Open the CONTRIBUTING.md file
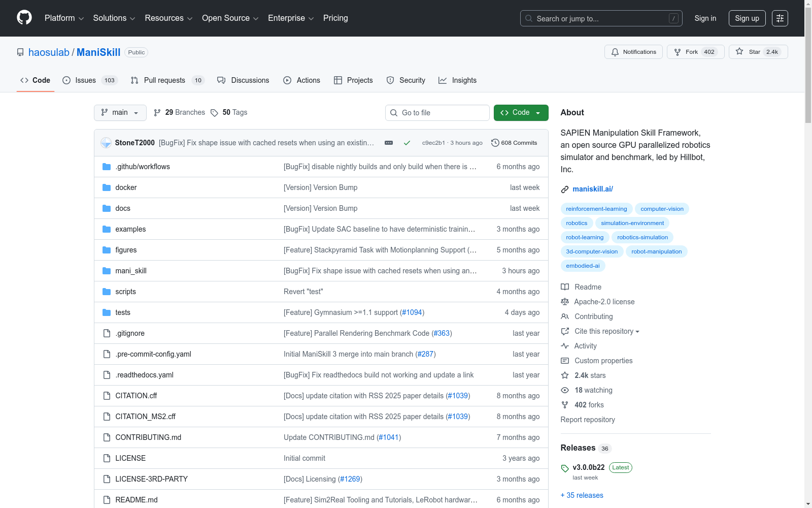 point(148,437)
